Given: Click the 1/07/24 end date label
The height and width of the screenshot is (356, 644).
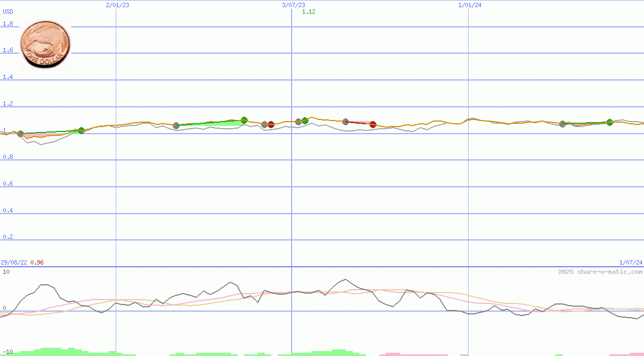Looking at the screenshot, I should coord(631,262).
